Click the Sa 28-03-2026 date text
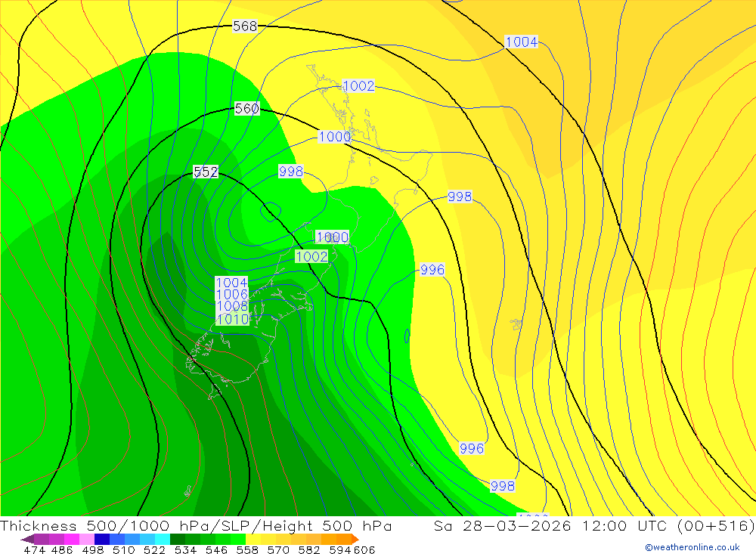756x554 pixels. click(x=503, y=525)
